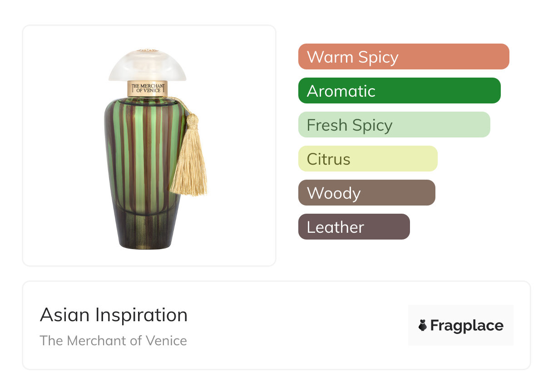
Task: Click the Fragplace wordmark text
Action: [x=467, y=325]
